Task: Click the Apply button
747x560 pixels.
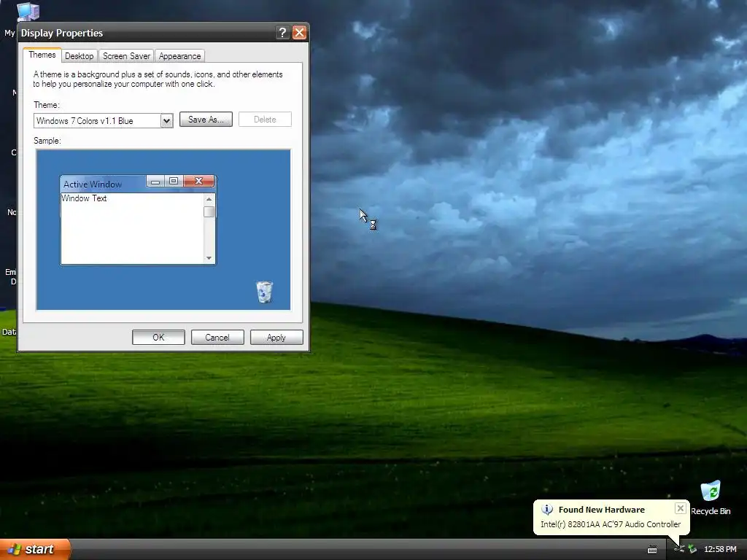Action: tap(276, 337)
